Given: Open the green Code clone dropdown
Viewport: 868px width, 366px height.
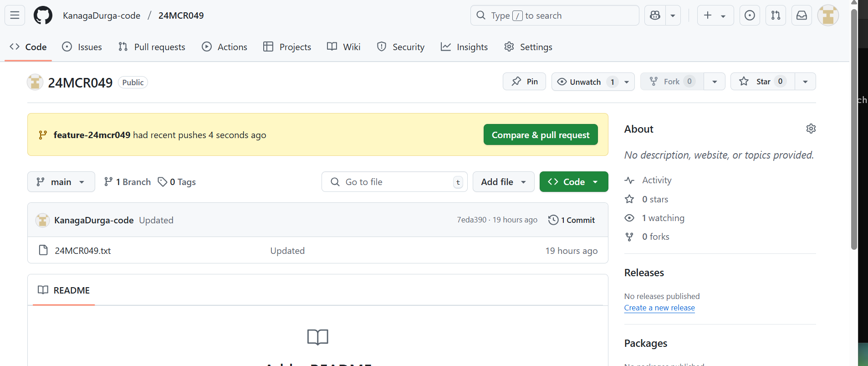Looking at the screenshot, I should (x=574, y=182).
